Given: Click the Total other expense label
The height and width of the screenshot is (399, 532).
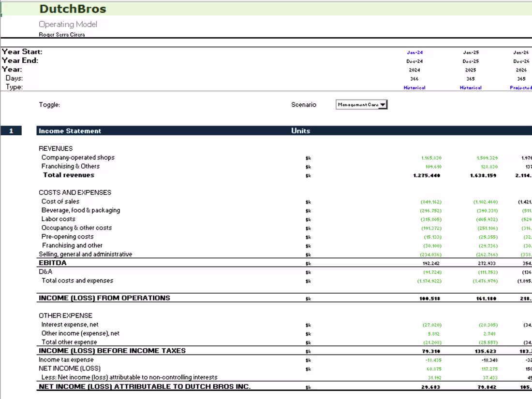Looking at the screenshot, I should click(69, 342).
